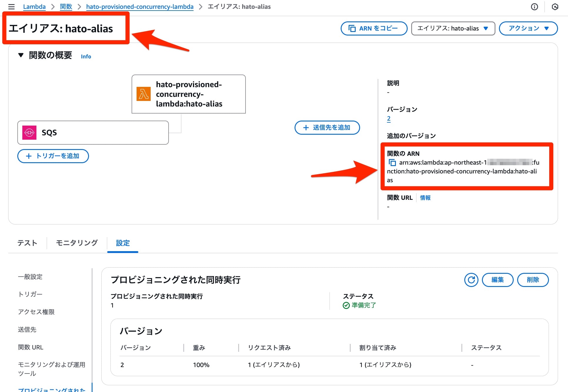Click the リクエスト済み column header

(269, 348)
